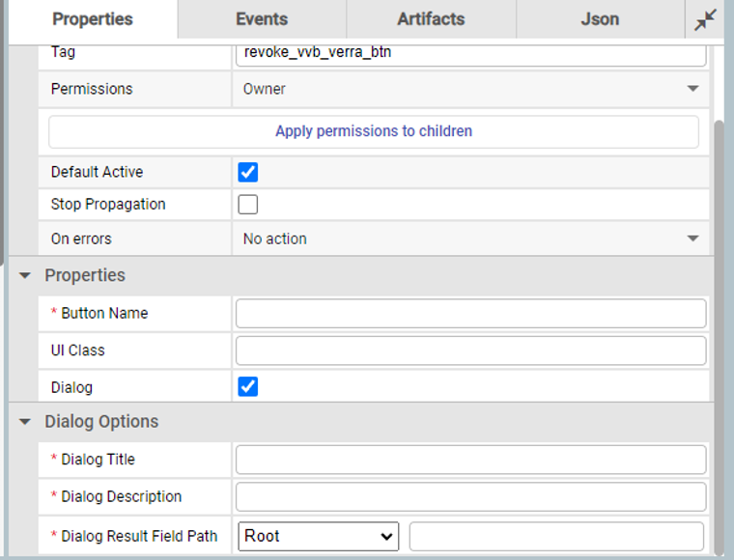Click the Tag input field
This screenshot has width=734, height=560.
tap(470, 53)
